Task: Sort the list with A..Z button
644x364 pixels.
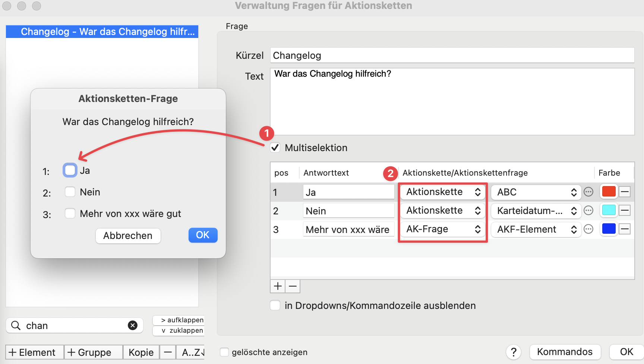Action: pyautogui.click(x=191, y=352)
